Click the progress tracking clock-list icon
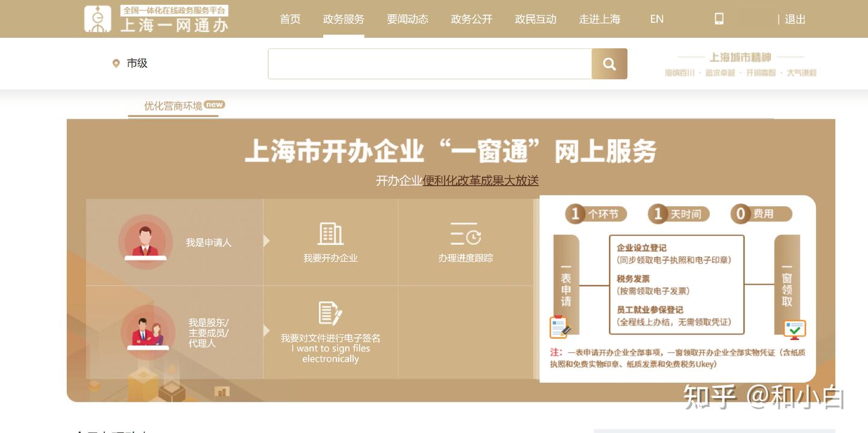The height and width of the screenshot is (433, 868). 465,234
